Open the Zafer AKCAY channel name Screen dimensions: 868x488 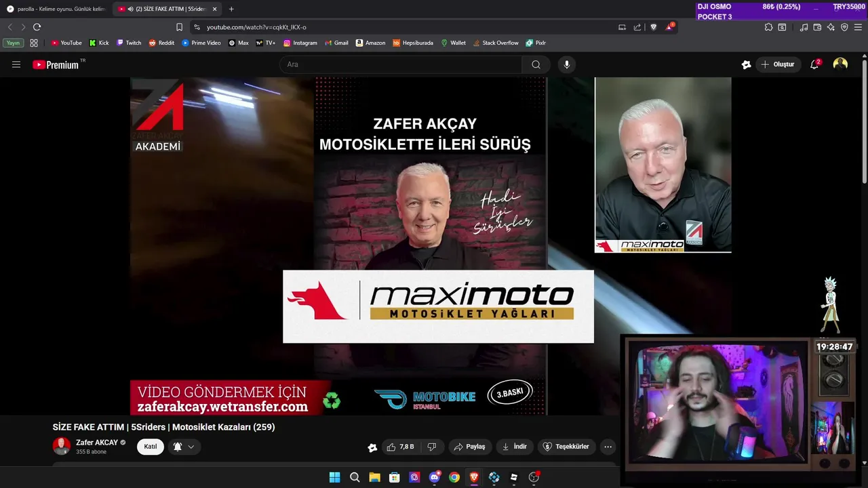97,443
